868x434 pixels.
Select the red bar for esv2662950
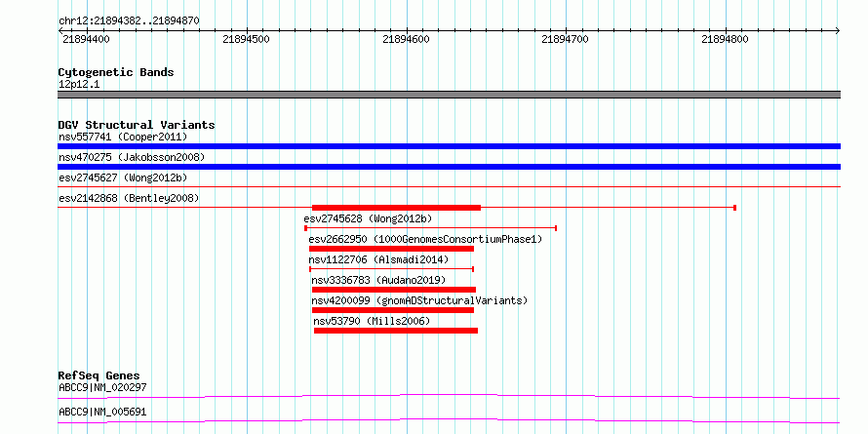391,249
